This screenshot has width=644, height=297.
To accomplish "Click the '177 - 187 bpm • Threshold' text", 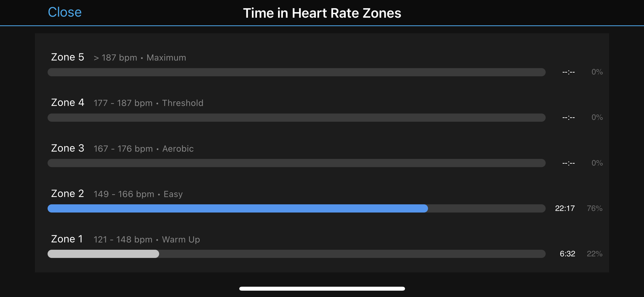I will (148, 103).
